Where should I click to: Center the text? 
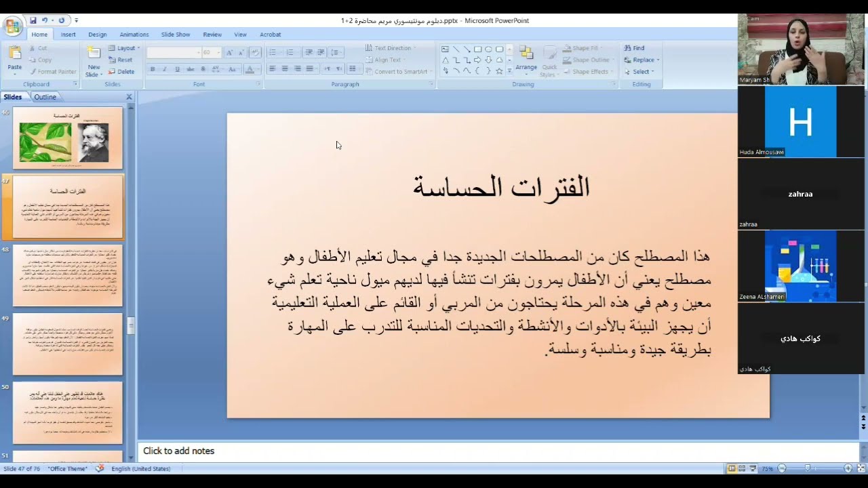click(x=285, y=69)
